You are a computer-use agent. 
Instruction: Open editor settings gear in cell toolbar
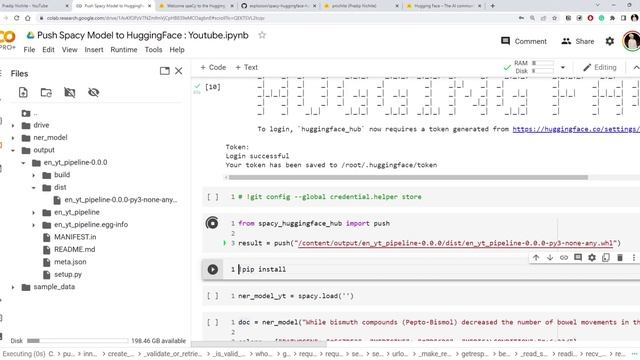pos(592,258)
